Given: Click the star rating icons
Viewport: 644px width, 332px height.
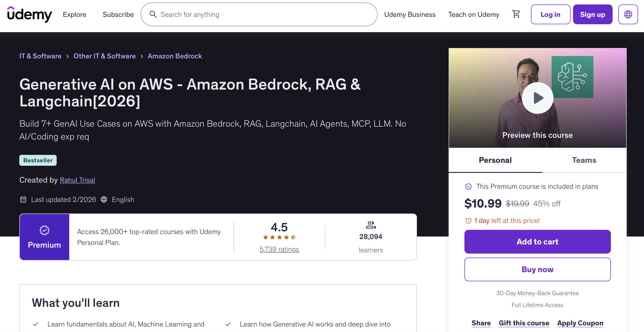Looking at the screenshot, I should [x=279, y=237].
